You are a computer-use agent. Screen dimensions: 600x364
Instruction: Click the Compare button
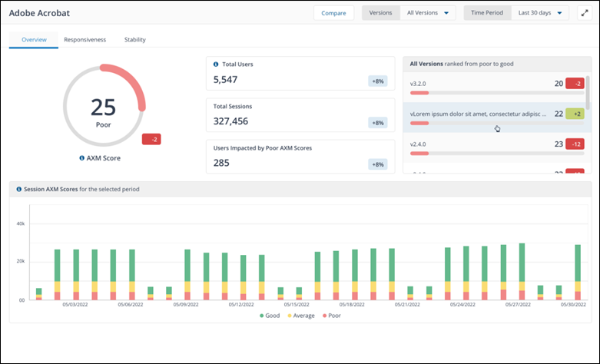[333, 13]
